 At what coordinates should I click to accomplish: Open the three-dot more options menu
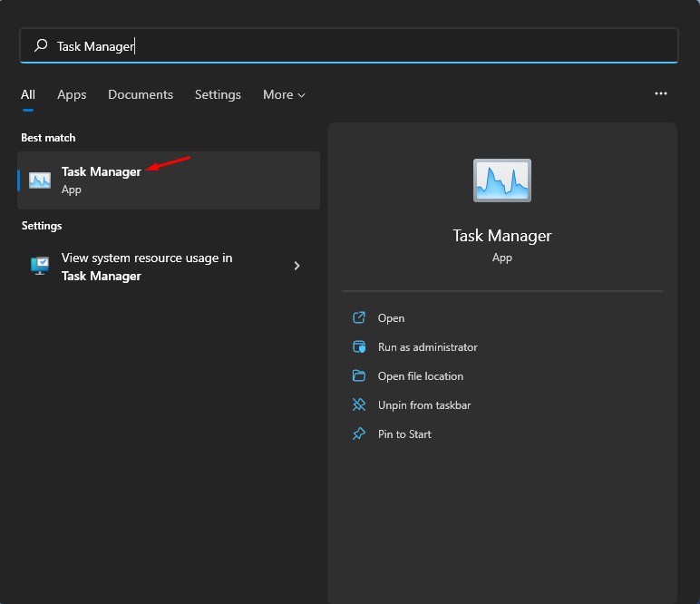coord(661,93)
